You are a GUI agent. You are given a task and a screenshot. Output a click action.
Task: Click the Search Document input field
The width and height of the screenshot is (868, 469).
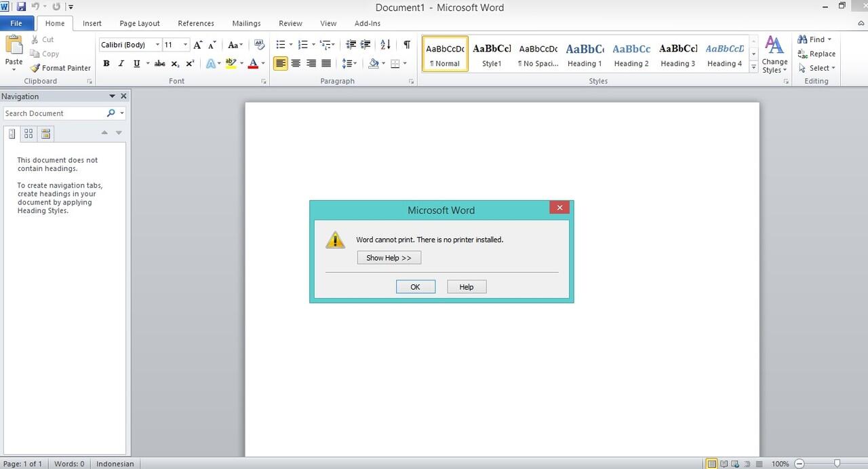click(x=54, y=113)
